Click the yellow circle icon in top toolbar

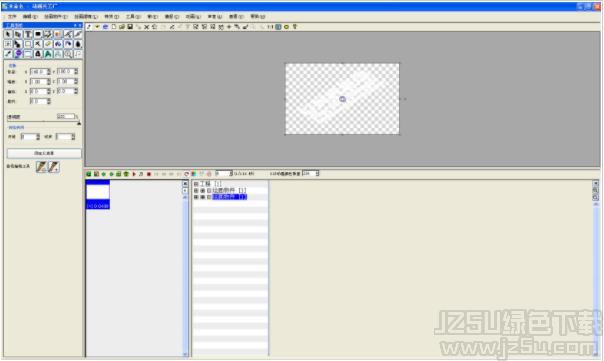(x=286, y=27)
